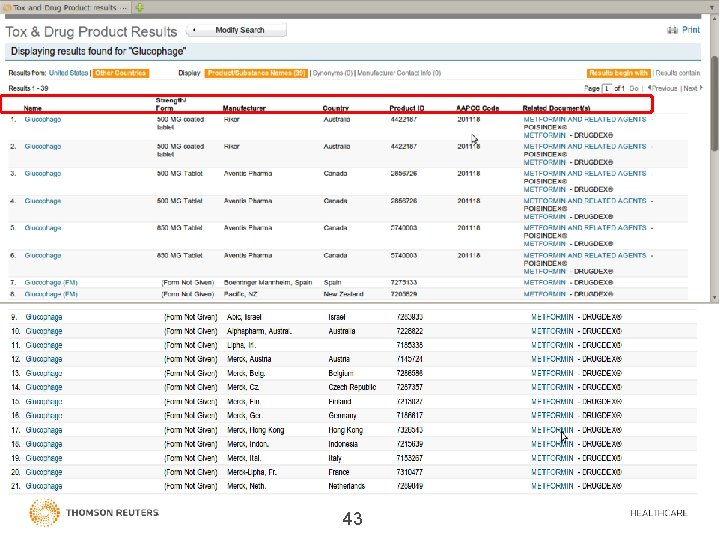Open METFORMIN link in row 11 Lipha
This screenshot has height=540, width=720.
click(552, 345)
